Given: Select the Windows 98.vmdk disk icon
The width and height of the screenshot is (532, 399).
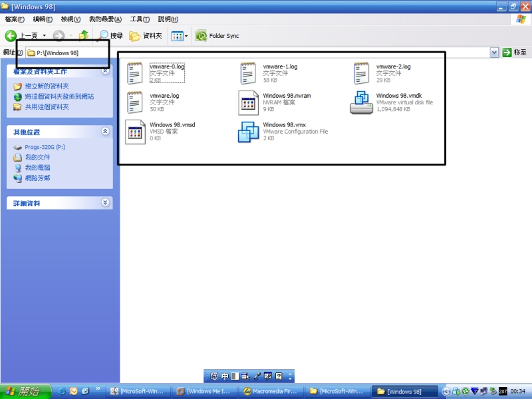Looking at the screenshot, I should pos(361,102).
